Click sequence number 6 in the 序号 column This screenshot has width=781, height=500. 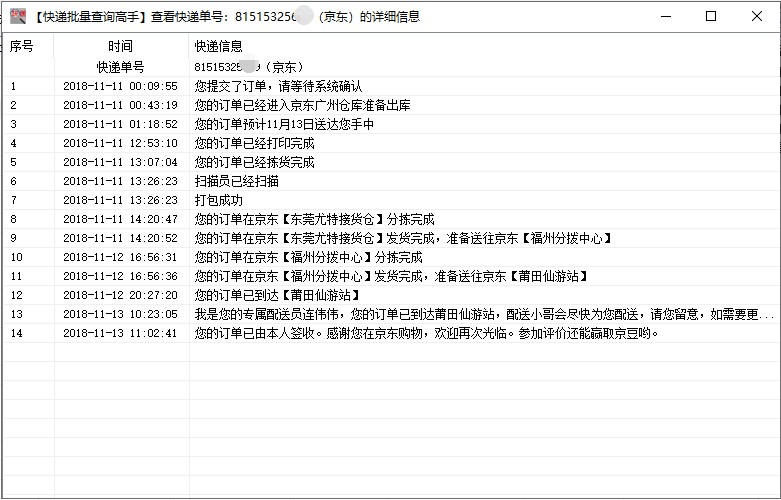pyautogui.click(x=13, y=181)
